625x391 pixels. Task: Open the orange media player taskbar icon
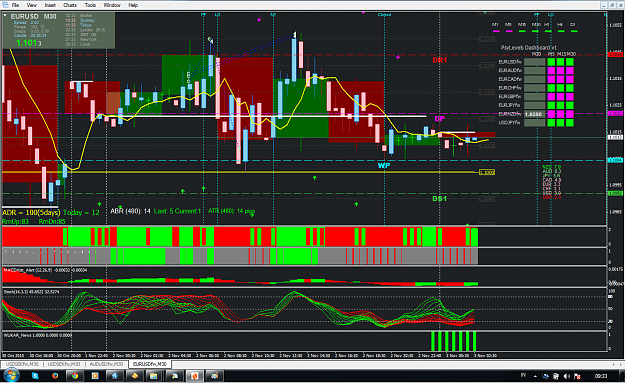click(95, 375)
